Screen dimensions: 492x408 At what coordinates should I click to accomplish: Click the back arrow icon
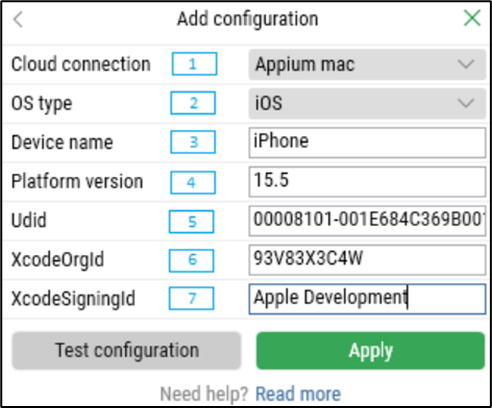tap(18, 19)
